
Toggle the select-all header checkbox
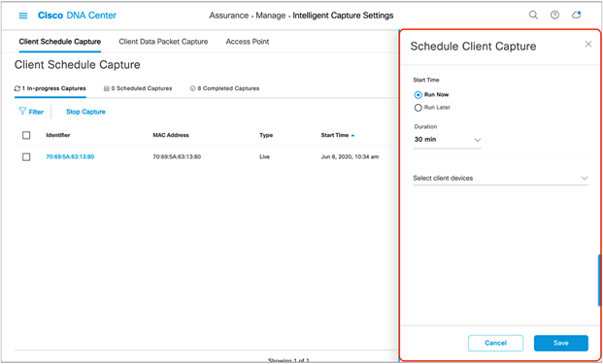point(26,135)
